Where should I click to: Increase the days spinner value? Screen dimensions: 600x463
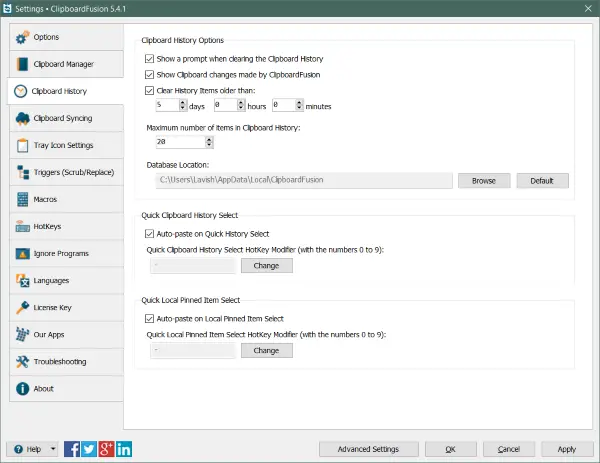[x=183, y=103]
